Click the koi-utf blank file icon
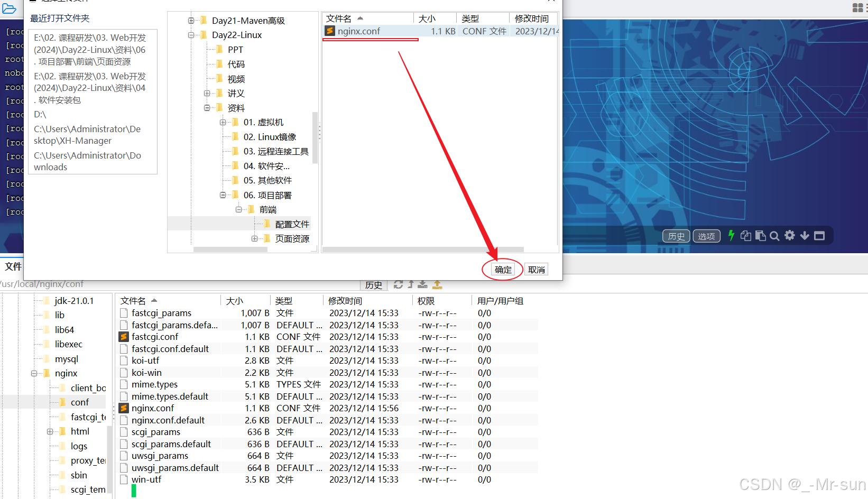 click(124, 361)
